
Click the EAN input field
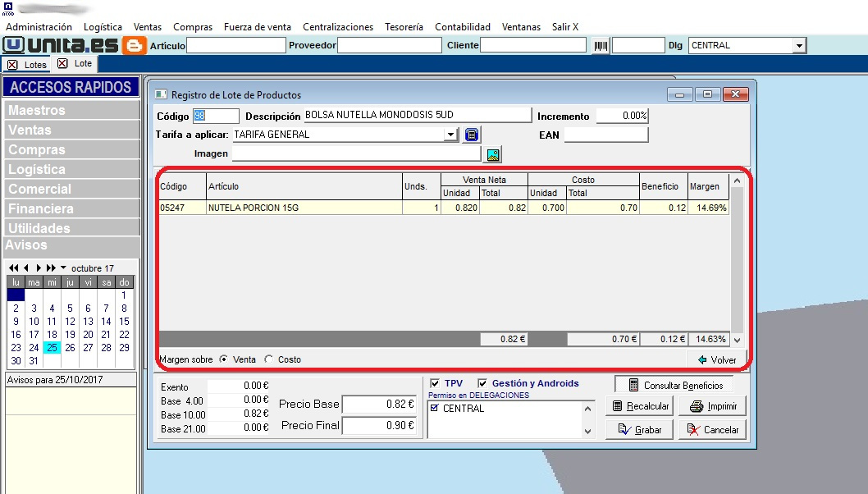[606, 135]
